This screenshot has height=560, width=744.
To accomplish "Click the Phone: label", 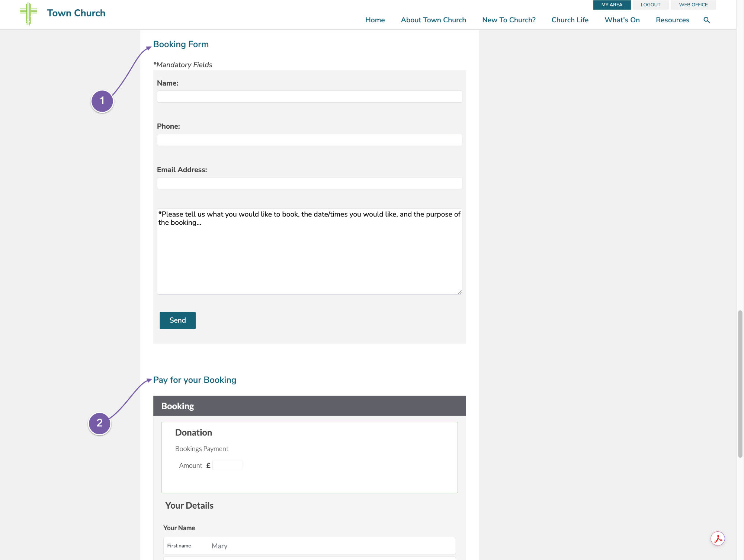I will (169, 126).
